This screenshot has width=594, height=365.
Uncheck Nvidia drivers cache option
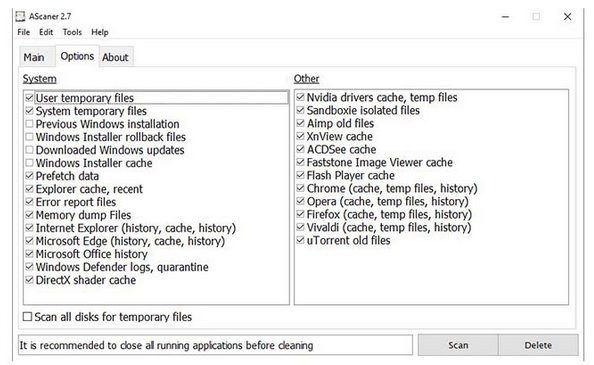coord(300,97)
